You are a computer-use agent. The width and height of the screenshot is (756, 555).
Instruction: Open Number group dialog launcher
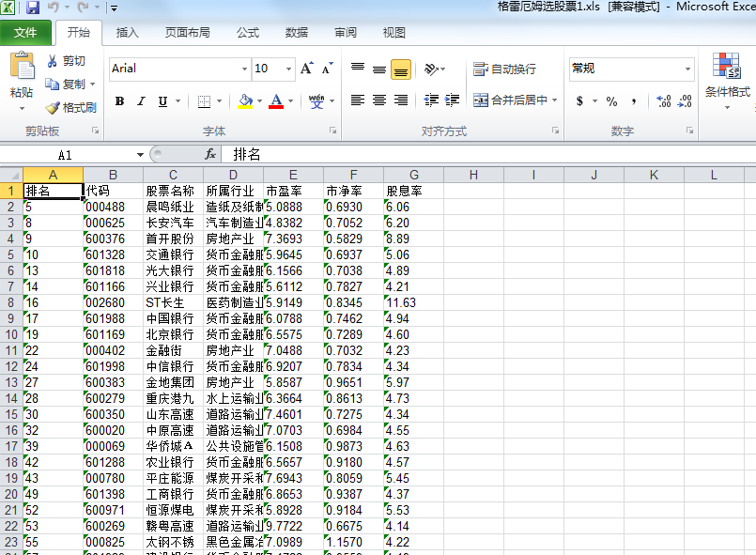coord(690,131)
